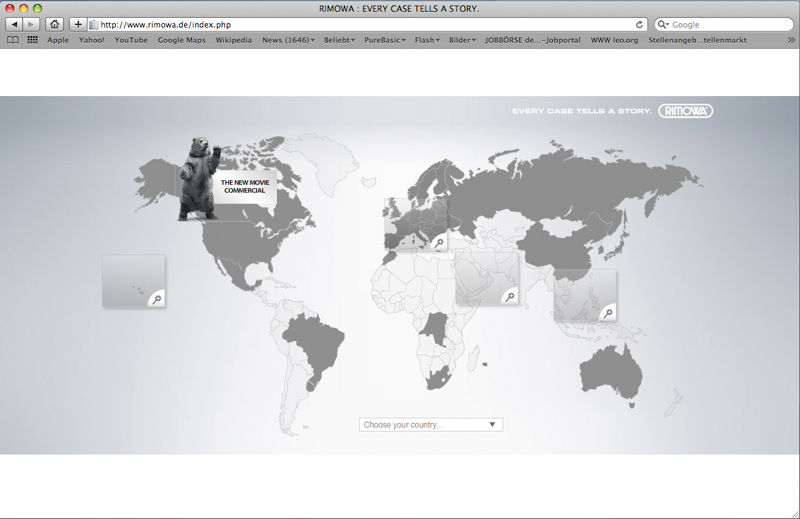The width and height of the screenshot is (800, 519).
Task: Open the Apple bookmark
Action: [x=58, y=40]
